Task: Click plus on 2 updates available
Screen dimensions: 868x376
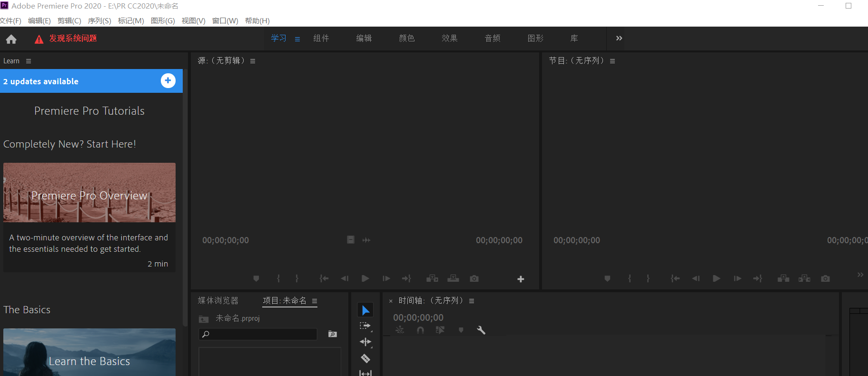Action: click(168, 81)
